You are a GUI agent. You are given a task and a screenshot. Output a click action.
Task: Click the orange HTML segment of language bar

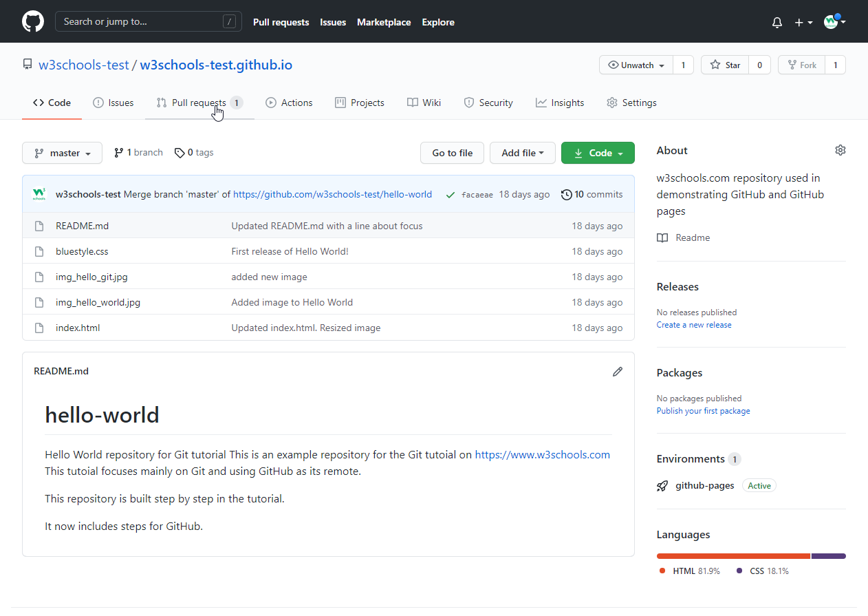click(733, 556)
